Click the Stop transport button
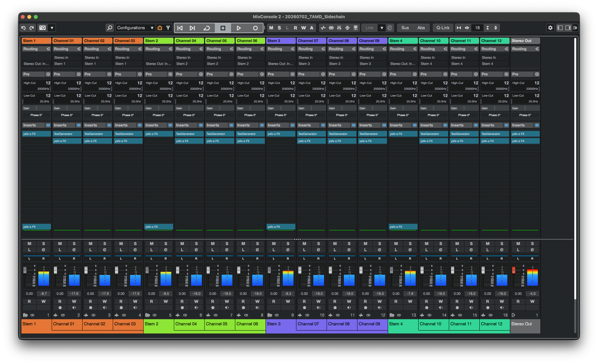598x364 pixels. coord(223,28)
